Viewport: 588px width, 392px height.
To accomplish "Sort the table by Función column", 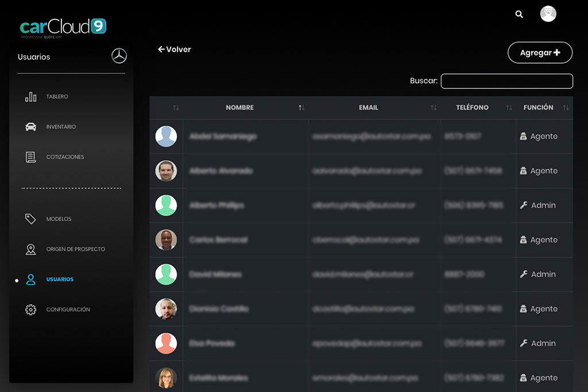I will [x=538, y=108].
